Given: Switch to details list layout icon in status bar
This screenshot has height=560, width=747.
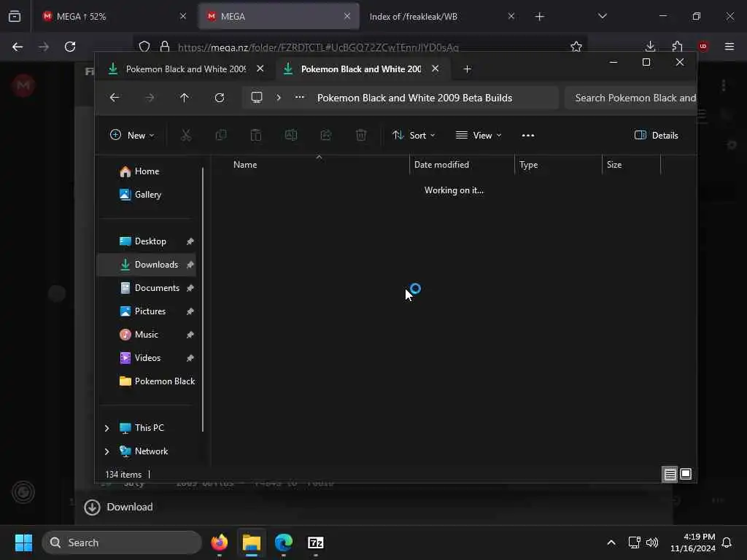Looking at the screenshot, I should pos(670,474).
